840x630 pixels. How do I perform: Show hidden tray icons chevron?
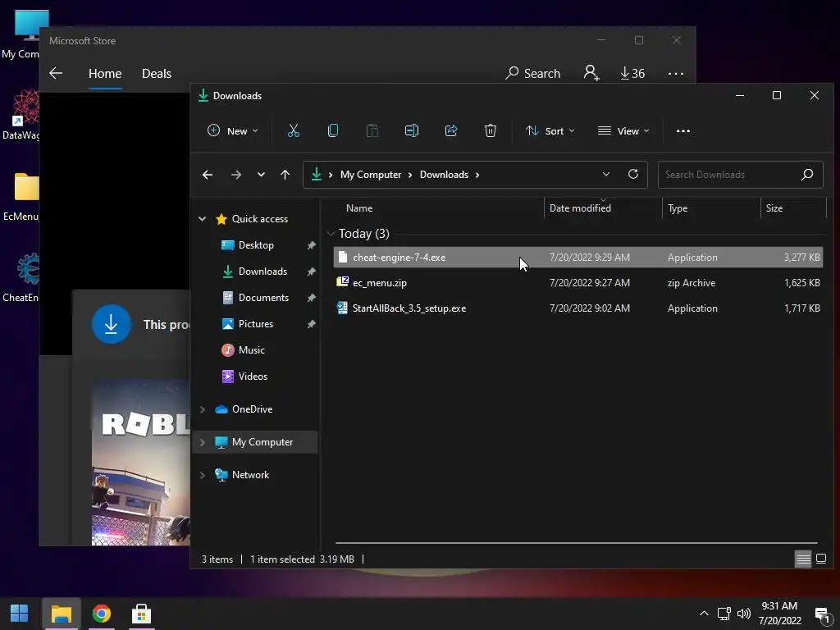pos(704,614)
